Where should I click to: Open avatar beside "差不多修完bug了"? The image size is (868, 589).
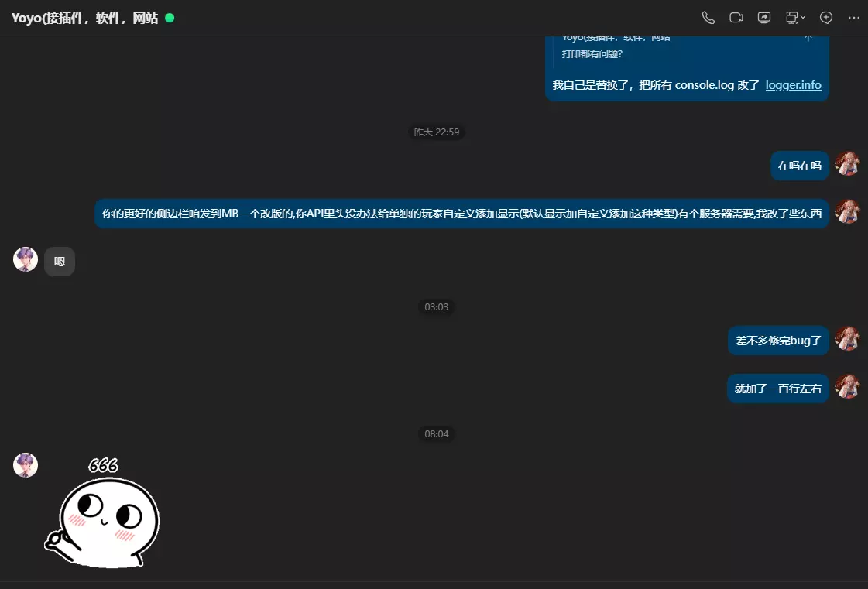click(847, 338)
